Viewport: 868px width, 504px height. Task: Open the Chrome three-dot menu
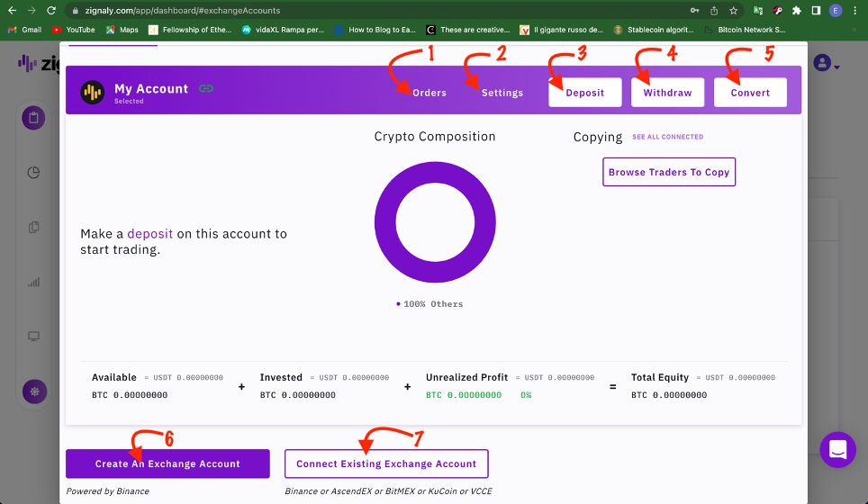[x=855, y=11]
